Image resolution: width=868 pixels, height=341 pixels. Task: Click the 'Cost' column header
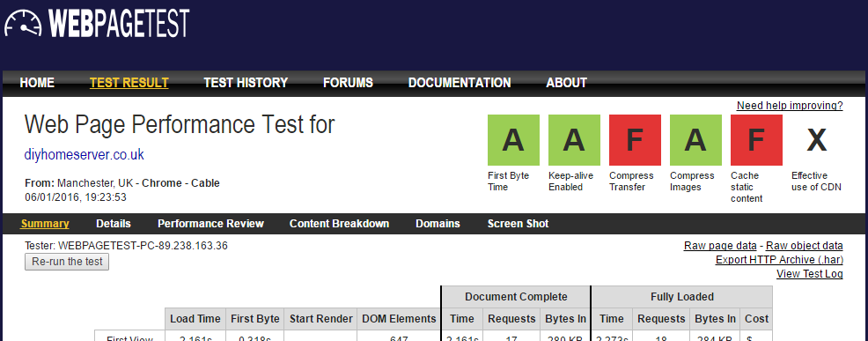click(x=757, y=319)
